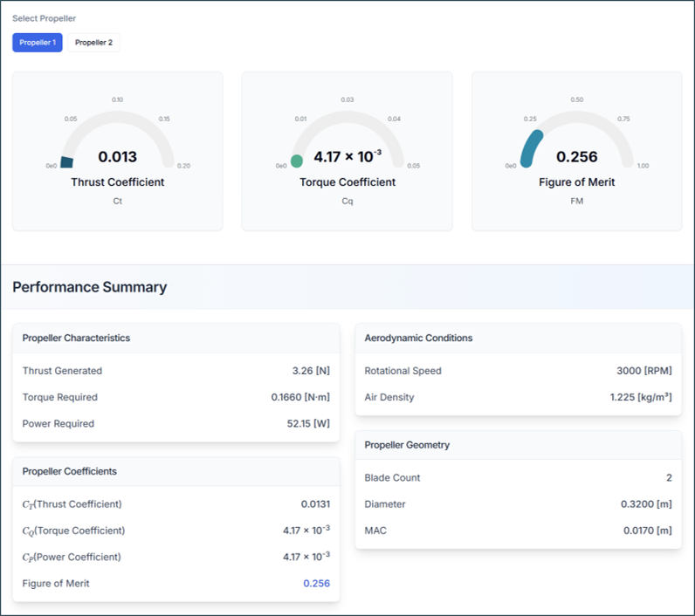Click the Propeller Coefficients card header

[69, 471]
